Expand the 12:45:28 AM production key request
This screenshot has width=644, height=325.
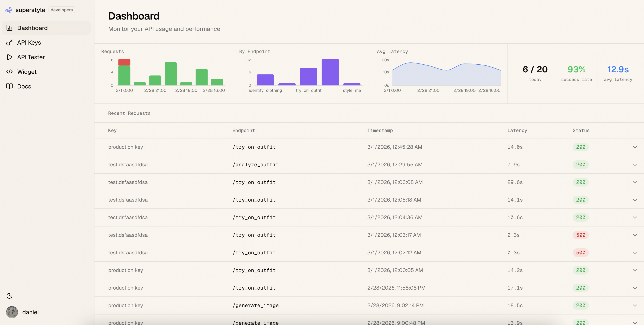tap(635, 147)
